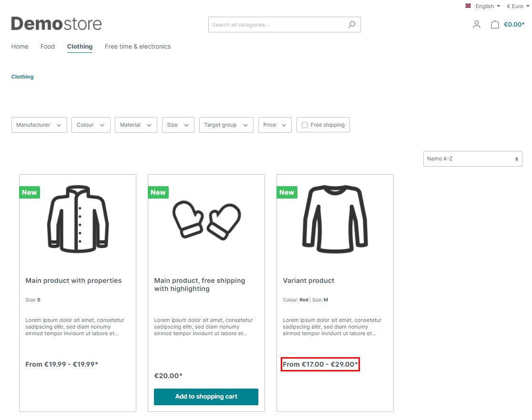Select the Clothing navigation item
Image resolution: width=532 pixels, height=420 pixels.
(80, 47)
